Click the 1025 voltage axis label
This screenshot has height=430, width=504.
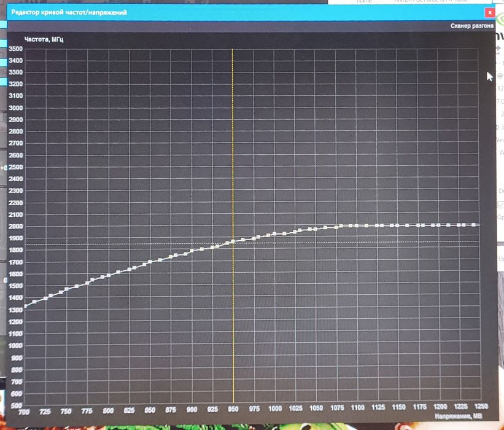[296, 408]
